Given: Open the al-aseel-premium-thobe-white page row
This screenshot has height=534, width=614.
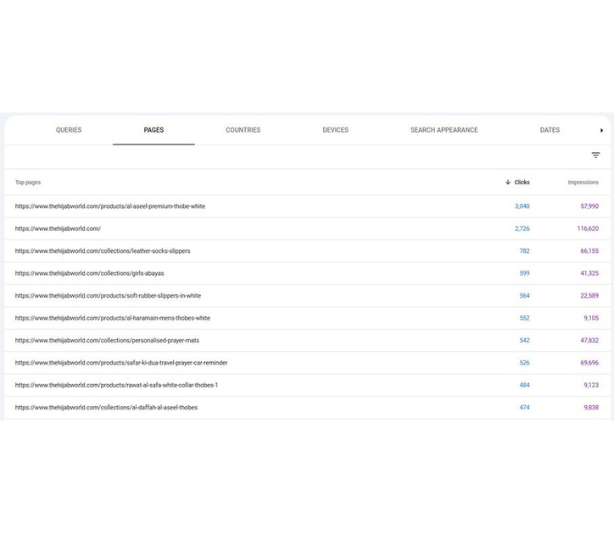Looking at the screenshot, I should pos(110,206).
